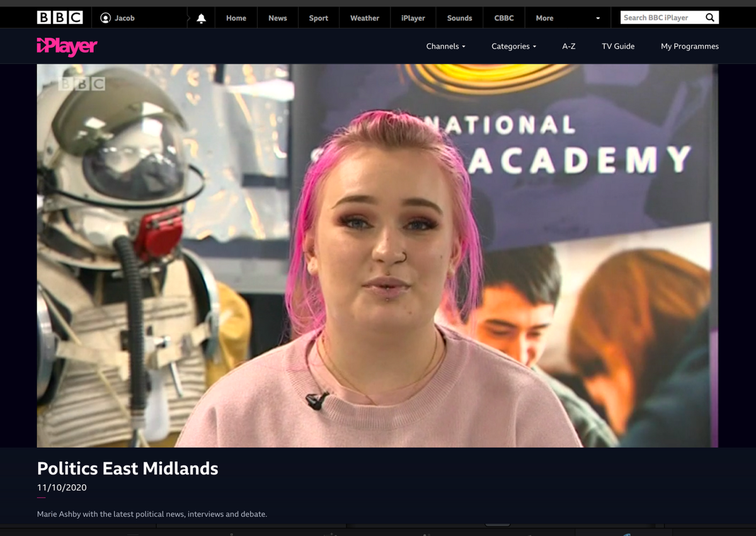Go to My Programmes
Viewport: 756px width, 536px height.
tap(690, 46)
